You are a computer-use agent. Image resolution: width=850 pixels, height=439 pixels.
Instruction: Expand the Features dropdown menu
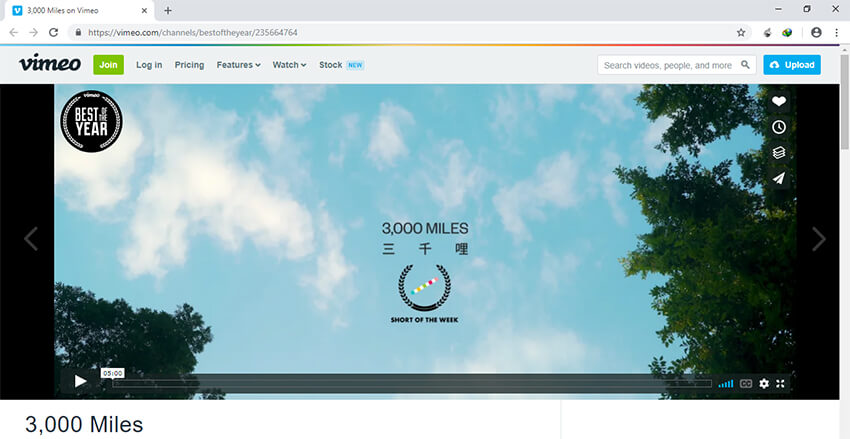(238, 65)
